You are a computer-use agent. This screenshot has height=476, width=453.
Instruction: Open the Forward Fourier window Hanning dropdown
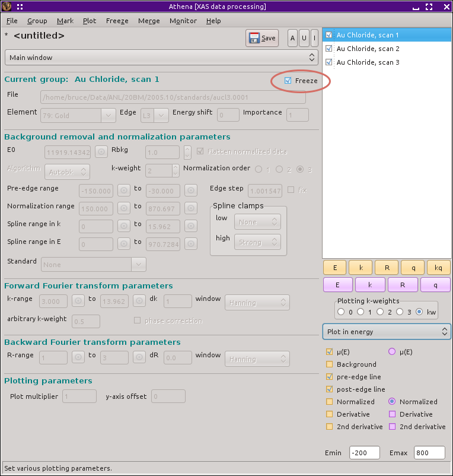point(257,302)
